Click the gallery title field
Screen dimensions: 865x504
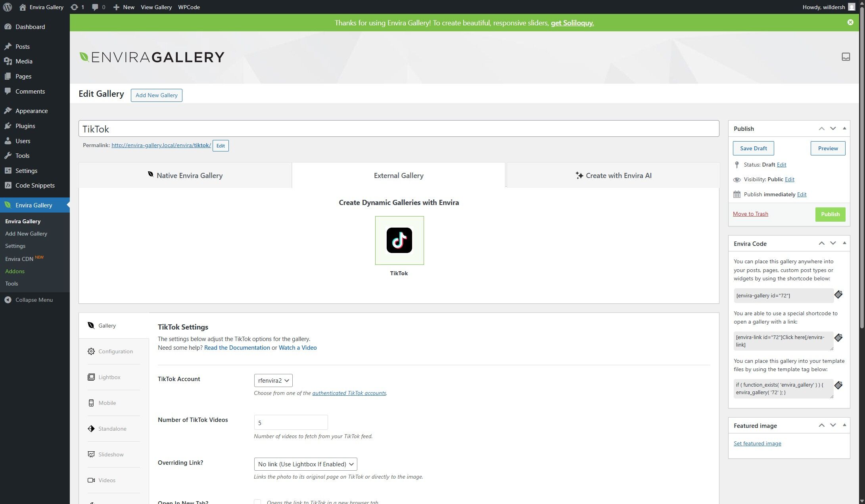click(399, 129)
